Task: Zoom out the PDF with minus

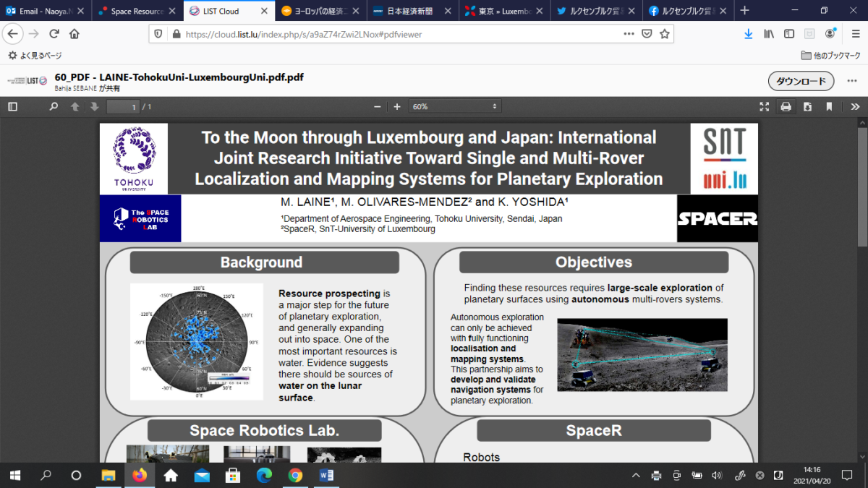Action: 377,106
